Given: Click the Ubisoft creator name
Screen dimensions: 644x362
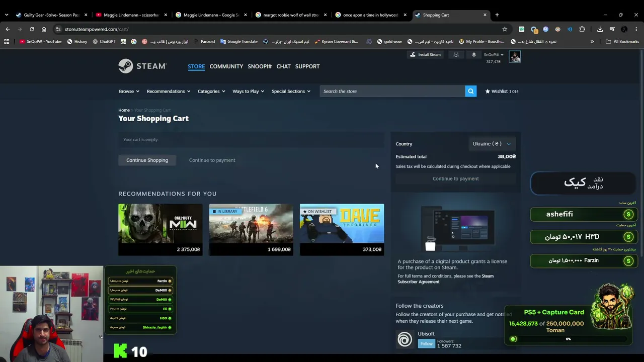Looking at the screenshot, I should (x=426, y=334).
